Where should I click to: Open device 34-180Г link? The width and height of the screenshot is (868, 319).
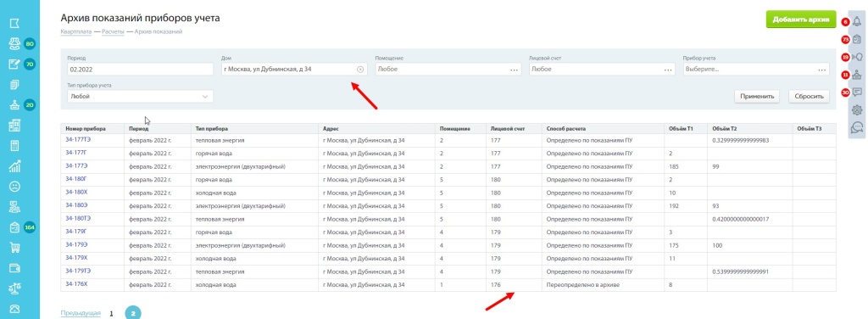pos(75,179)
